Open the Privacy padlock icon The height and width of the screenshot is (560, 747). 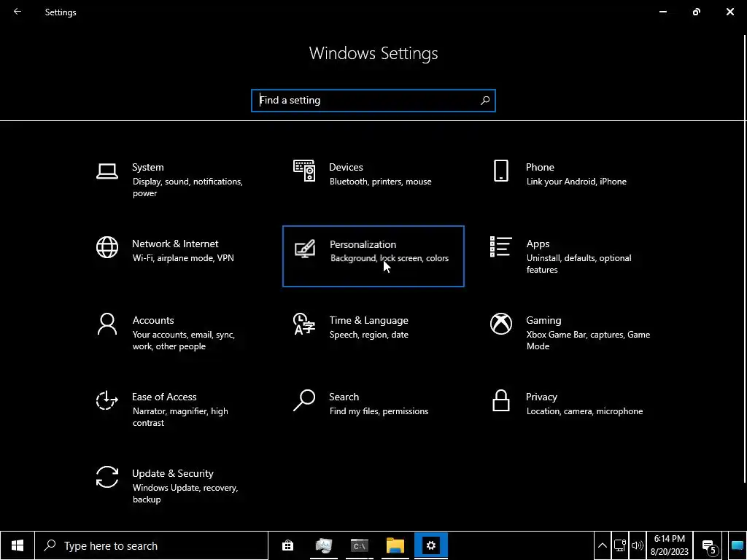point(500,400)
